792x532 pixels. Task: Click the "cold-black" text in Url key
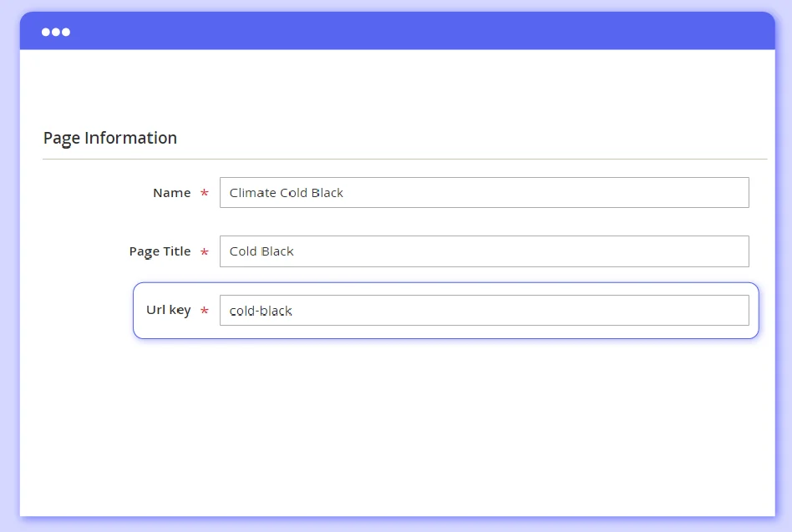coord(261,311)
